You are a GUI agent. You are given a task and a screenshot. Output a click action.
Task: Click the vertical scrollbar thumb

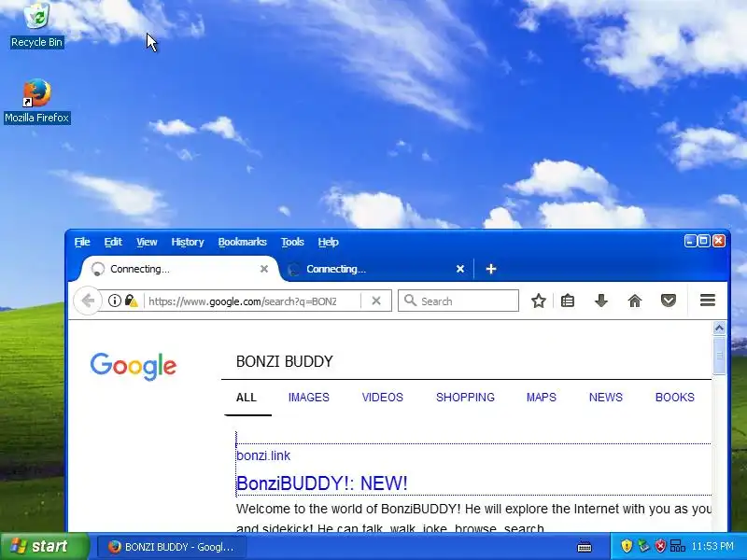(719, 356)
